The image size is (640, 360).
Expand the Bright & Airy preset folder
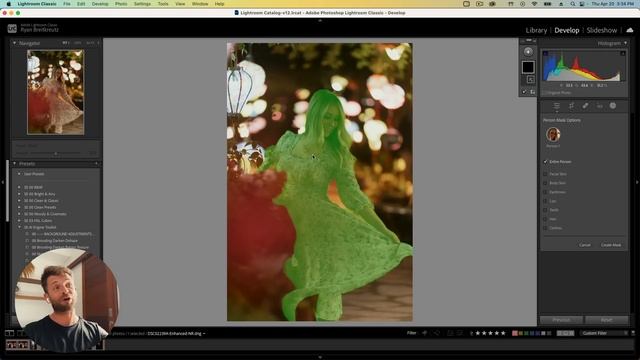pyautogui.click(x=19, y=194)
